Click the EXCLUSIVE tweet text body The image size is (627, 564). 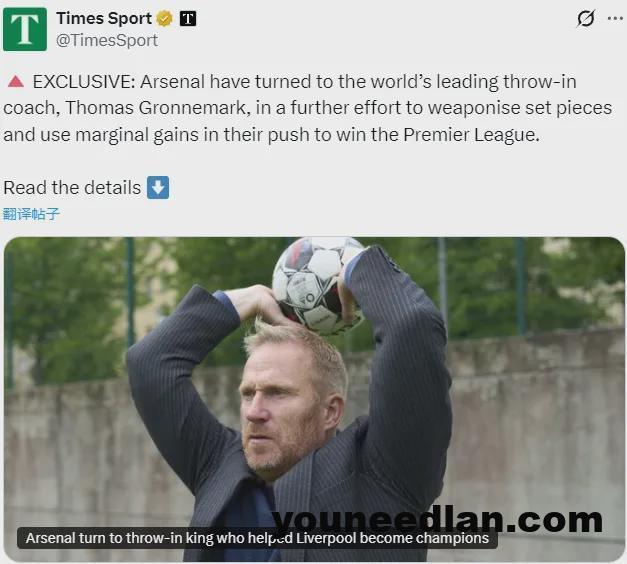pyautogui.click(x=308, y=108)
